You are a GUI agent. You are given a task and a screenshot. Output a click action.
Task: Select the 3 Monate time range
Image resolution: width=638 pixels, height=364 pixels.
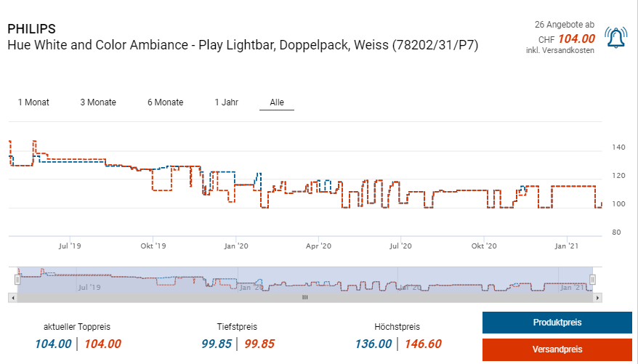click(98, 102)
